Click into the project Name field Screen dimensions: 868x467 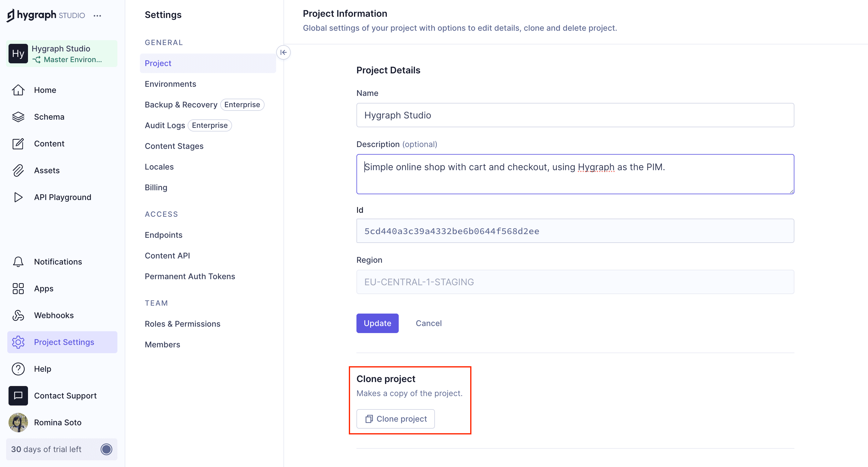[x=575, y=115]
